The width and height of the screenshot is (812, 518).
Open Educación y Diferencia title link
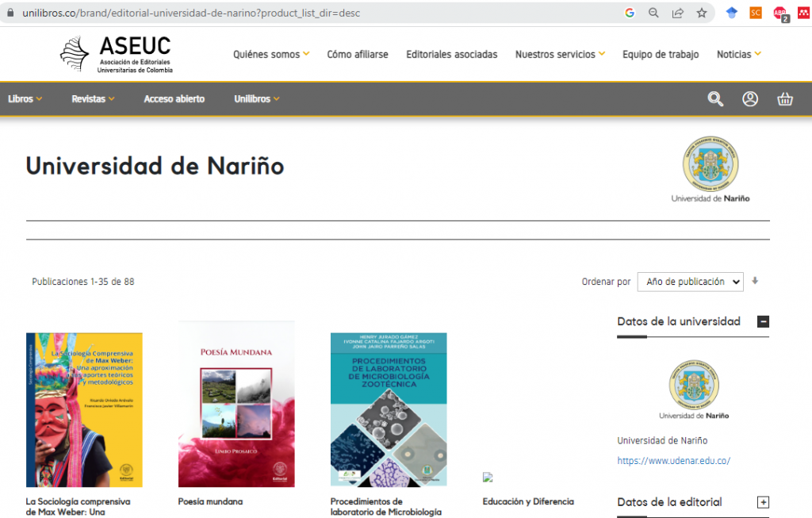click(528, 501)
